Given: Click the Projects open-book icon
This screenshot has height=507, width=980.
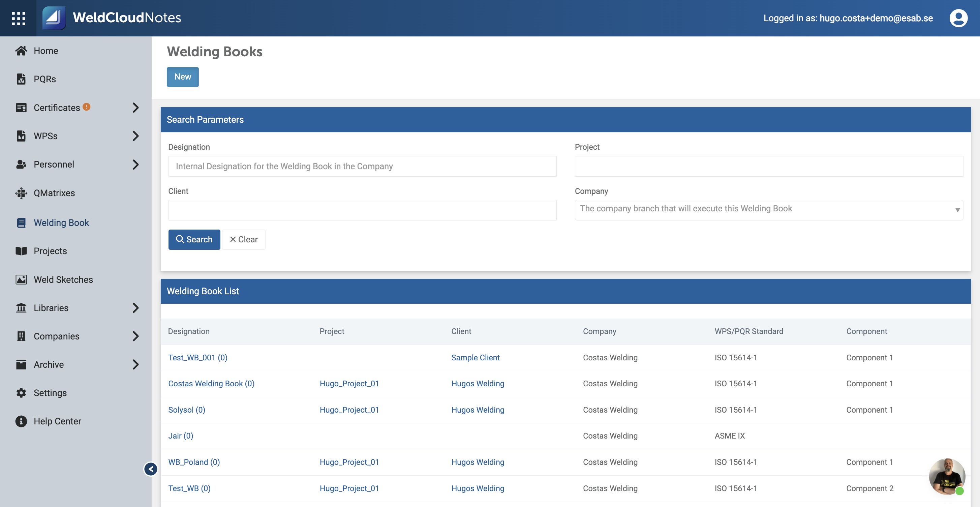Looking at the screenshot, I should 21,251.
